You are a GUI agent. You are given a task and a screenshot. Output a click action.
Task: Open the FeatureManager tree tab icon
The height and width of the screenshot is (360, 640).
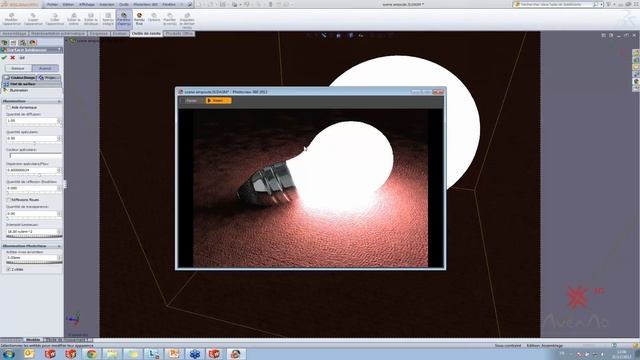(x=5, y=42)
